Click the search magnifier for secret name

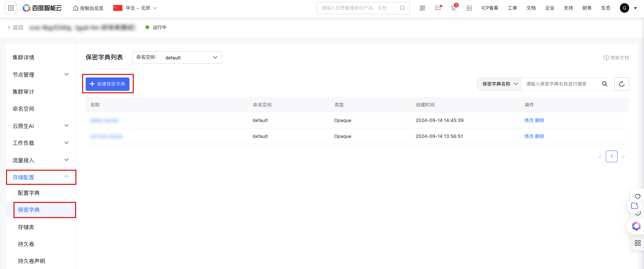[x=604, y=84]
